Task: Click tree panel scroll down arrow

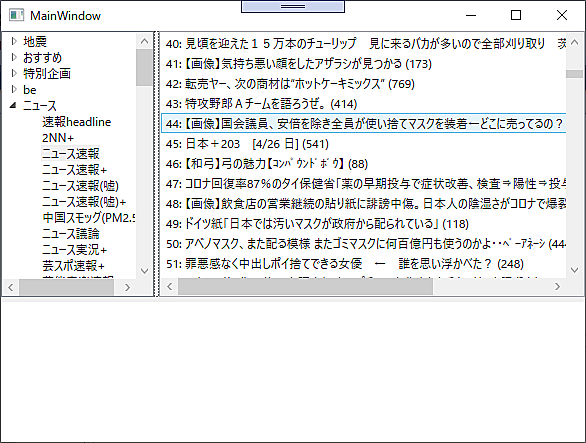Action: click(x=144, y=271)
